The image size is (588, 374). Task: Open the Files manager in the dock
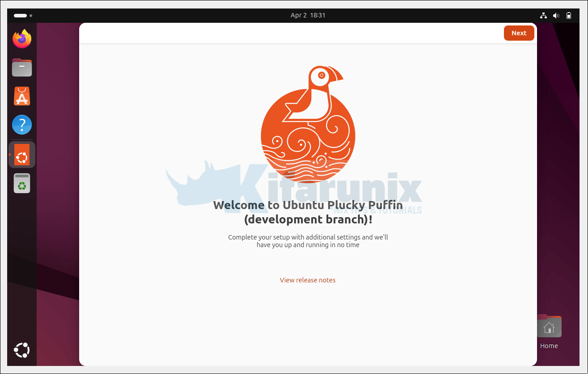click(22, 68)
